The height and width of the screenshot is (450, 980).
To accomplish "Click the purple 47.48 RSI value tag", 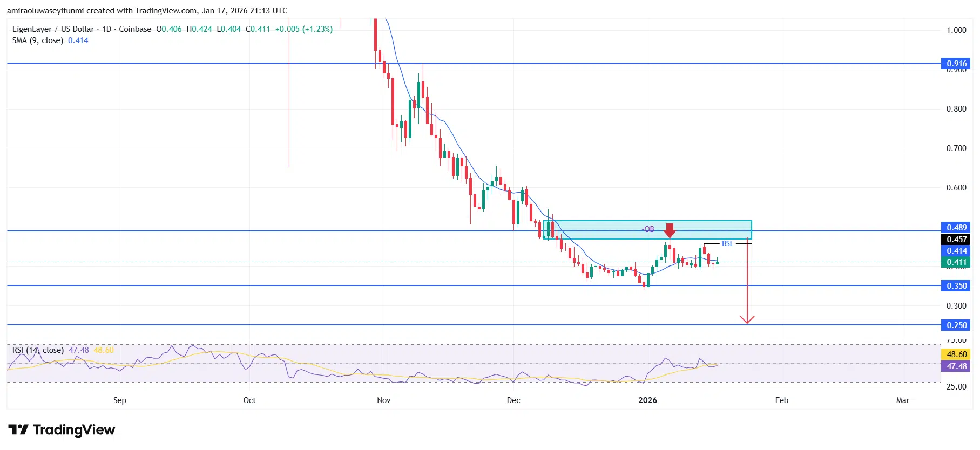I will tap(956, 366).
